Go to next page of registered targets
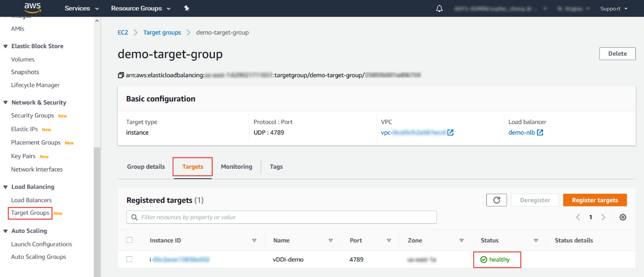 603,217
